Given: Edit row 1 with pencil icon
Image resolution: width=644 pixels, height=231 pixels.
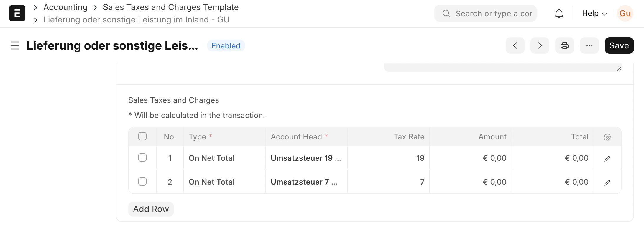Looking at the screenshot, I should coord(607,159).
